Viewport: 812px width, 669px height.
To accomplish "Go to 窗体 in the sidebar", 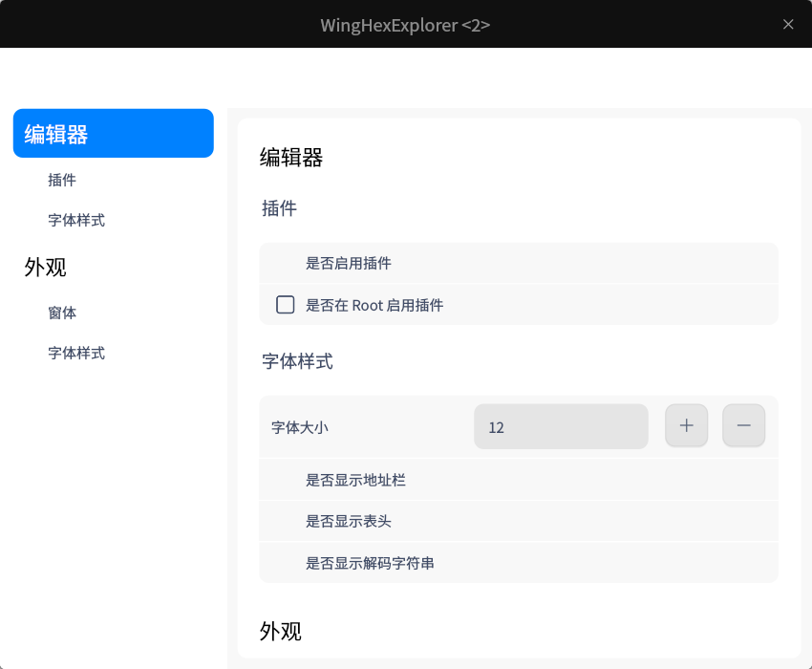I will pyautogui.click(x=62, y=313).
